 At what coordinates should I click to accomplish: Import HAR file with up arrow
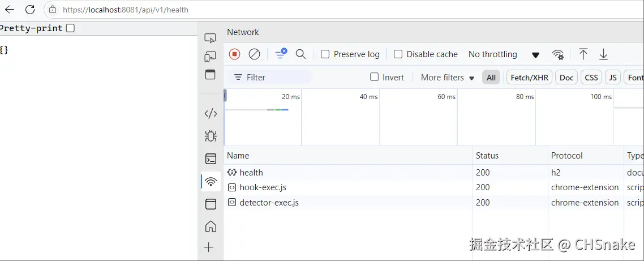(583, 54)
